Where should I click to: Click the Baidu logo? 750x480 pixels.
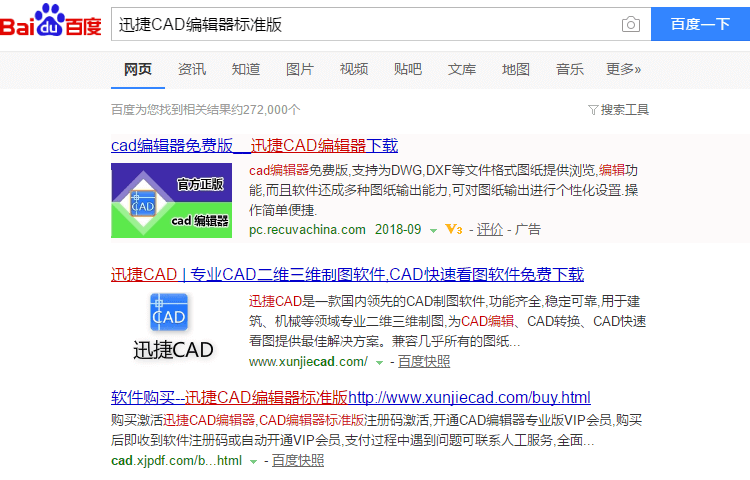coord(51,20)
